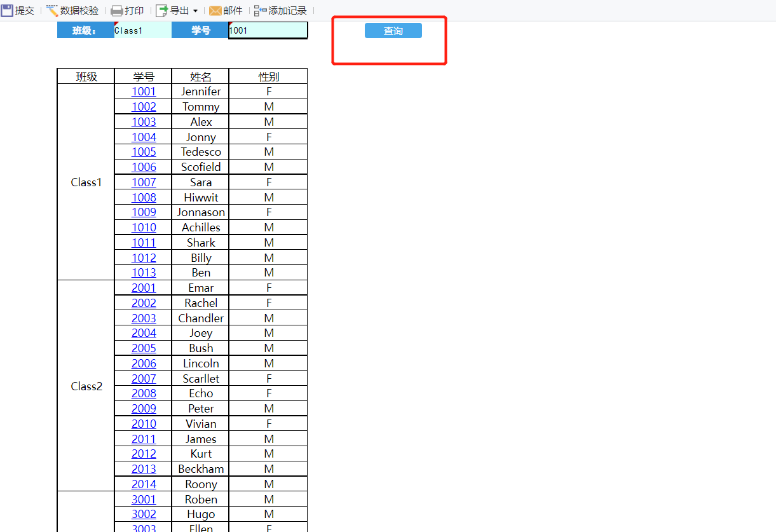Image resolution: width=776 pixels, height=532 pixels.
Task: Open student ID link 1013
Action: pyautogui.click(x=144, y=273)
